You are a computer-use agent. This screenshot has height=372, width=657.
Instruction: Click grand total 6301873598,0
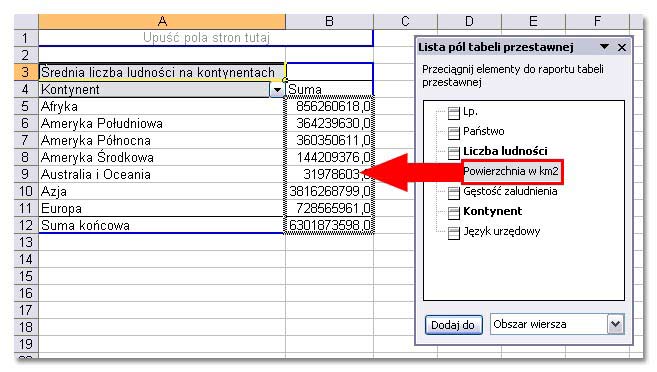[329, 225]
